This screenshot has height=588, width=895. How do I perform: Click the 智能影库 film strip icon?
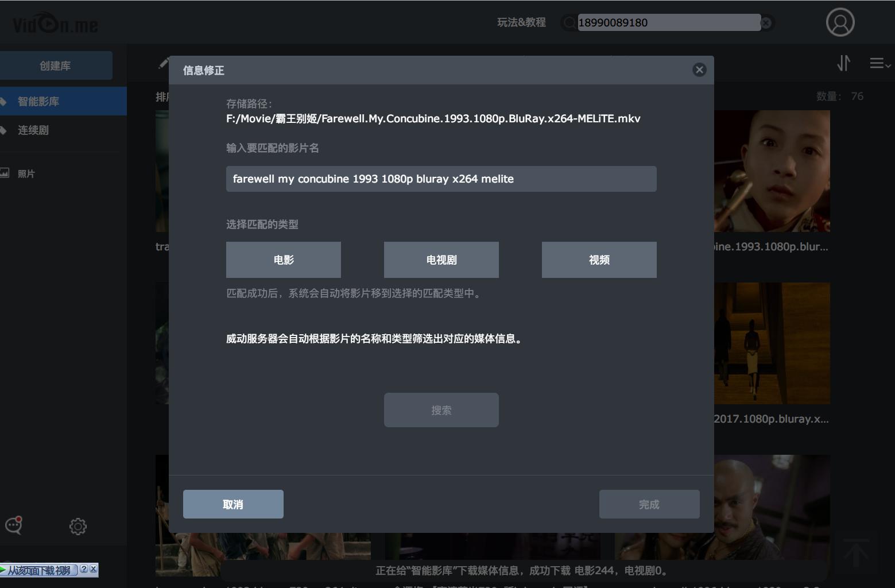click(x=5, y=100)
